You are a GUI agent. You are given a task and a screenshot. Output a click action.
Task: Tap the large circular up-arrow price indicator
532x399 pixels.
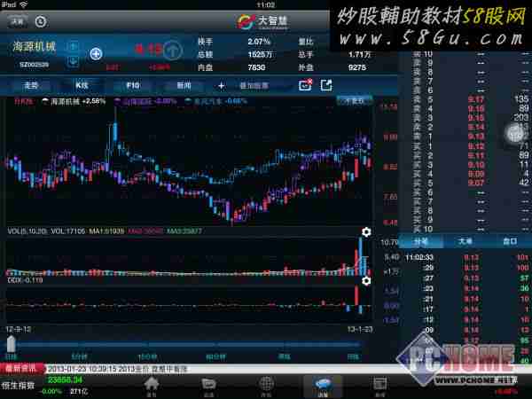tap(173, 50)
